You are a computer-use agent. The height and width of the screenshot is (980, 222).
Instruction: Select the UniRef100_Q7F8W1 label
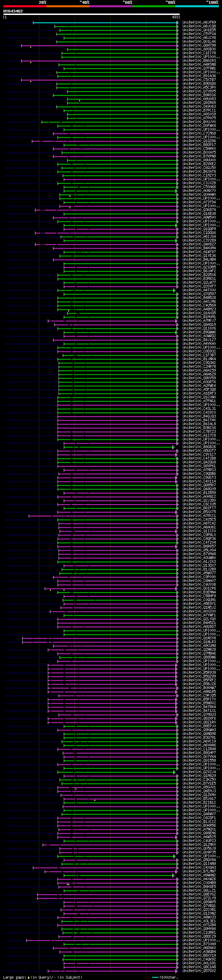tap(199, 68)
